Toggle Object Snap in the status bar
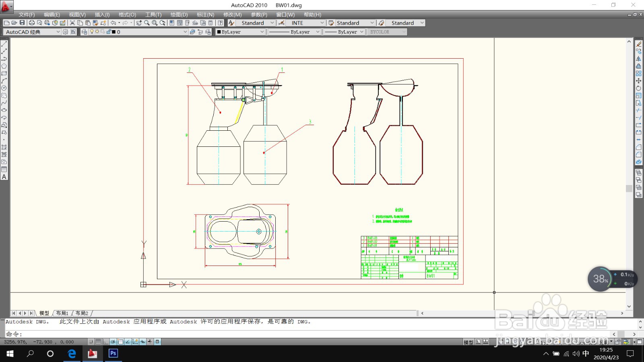644x362 pixels. pyautogui.click(x=120, y=342)
